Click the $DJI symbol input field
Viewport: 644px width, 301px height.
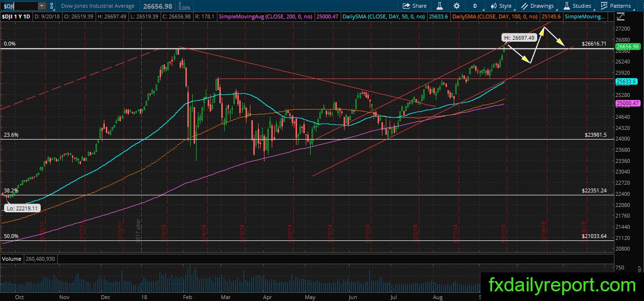pos(18,6)
